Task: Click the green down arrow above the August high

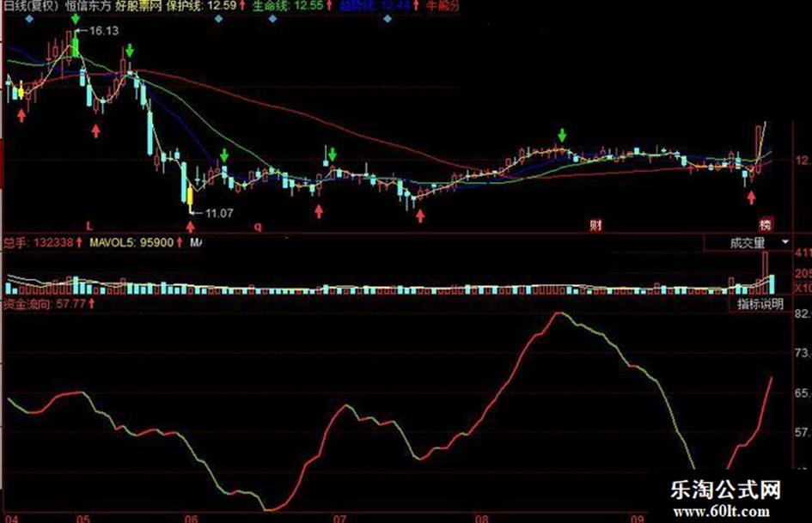Action: [562, 135]
